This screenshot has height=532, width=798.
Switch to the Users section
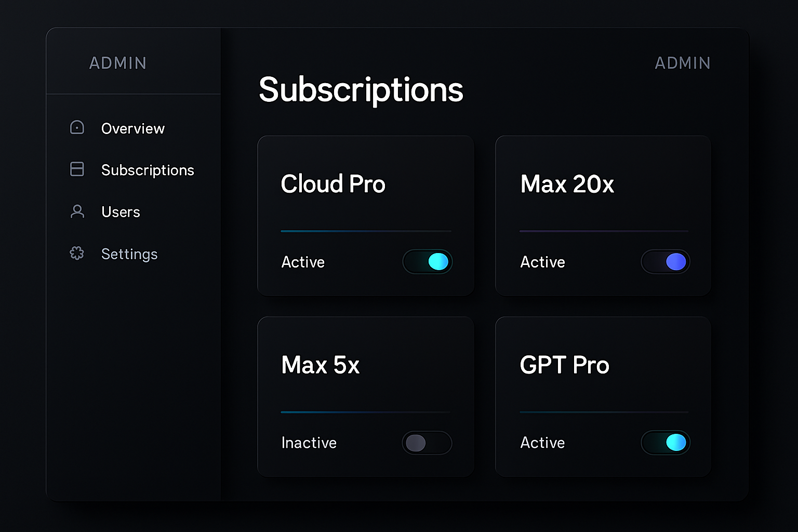120,211
